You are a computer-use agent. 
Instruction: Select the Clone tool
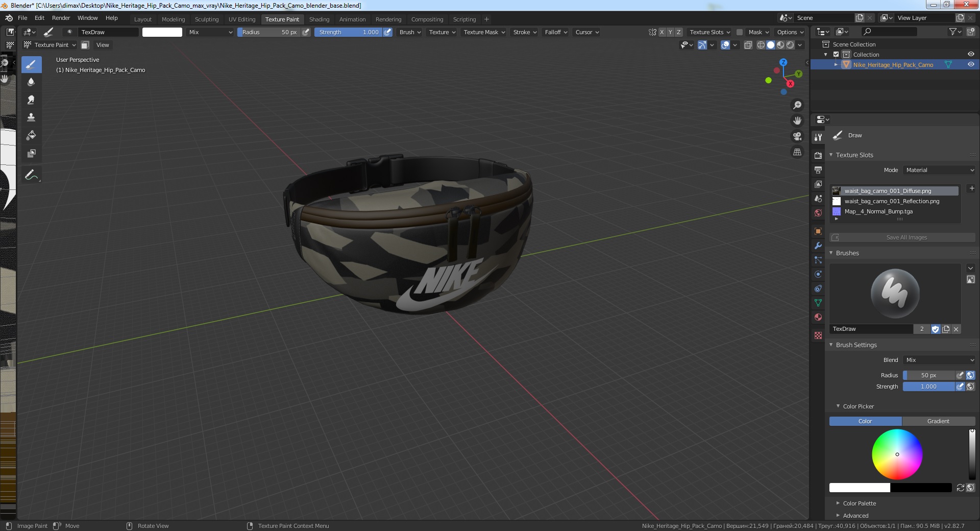(x=31, y=118)
